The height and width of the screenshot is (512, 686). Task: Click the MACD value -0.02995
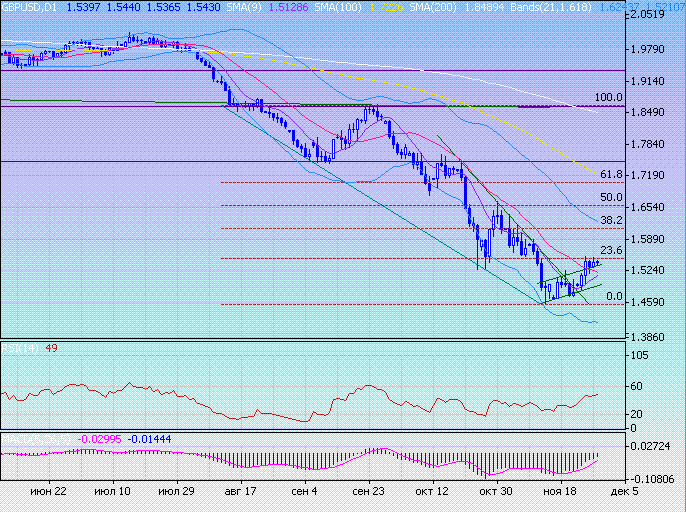tap(99, 438)
